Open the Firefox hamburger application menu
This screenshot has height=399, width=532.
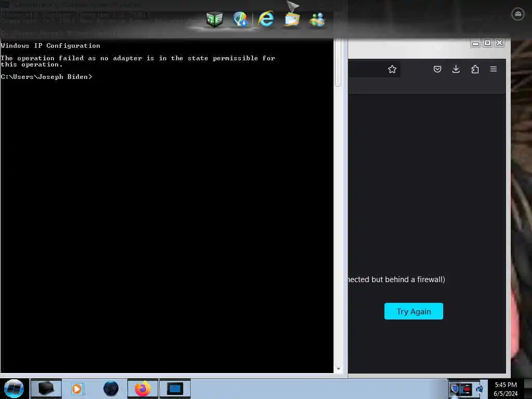coord(494,69)
